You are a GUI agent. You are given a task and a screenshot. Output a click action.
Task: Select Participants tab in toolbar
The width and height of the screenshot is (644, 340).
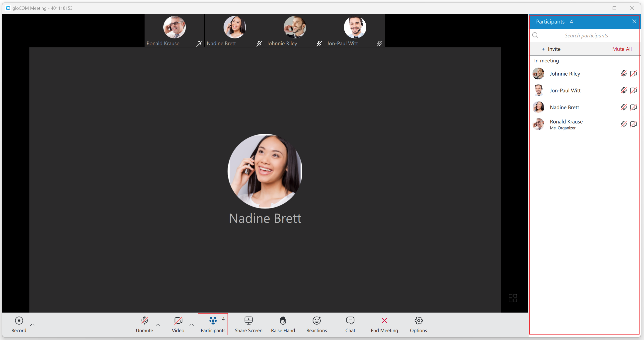(x=213, y=325)
